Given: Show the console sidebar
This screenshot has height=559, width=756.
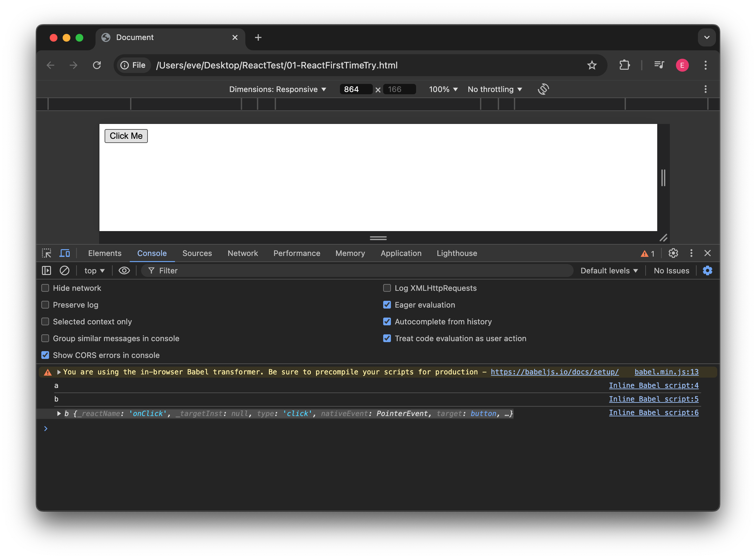Looking at the screenshot, I should coord(46,270).
